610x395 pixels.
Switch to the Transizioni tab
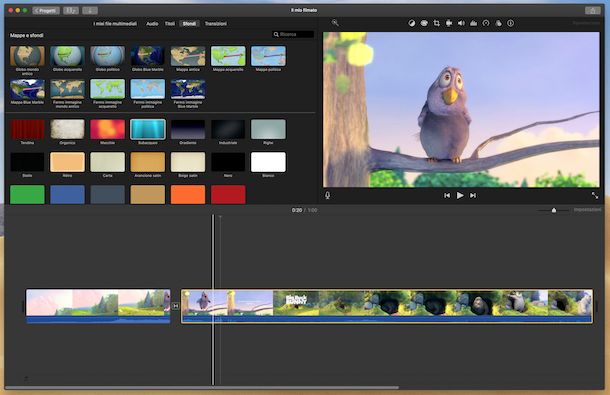tap(216, 24)
